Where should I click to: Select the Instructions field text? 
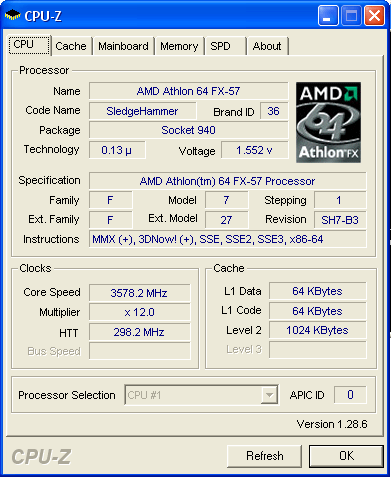[228, 239]
